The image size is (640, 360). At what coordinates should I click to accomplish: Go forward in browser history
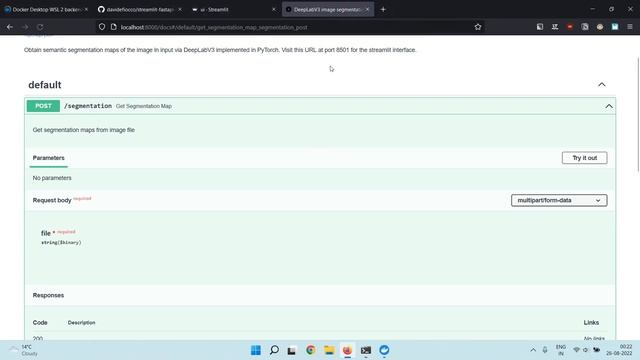[25, 27]
